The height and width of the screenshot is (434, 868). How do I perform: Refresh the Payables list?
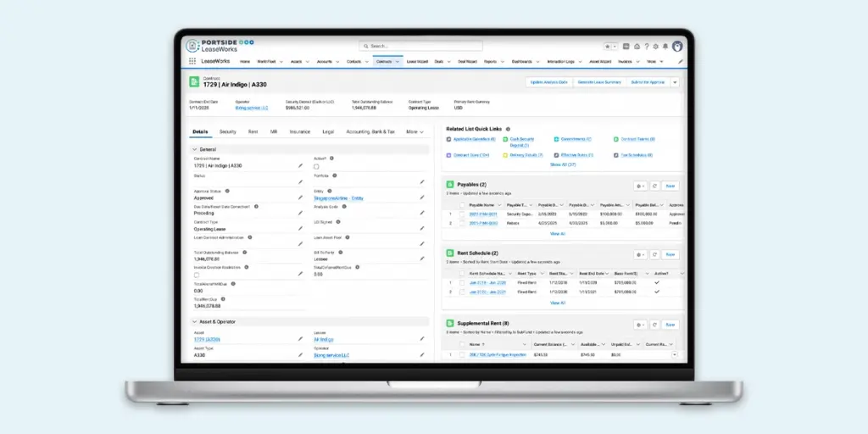654,186
